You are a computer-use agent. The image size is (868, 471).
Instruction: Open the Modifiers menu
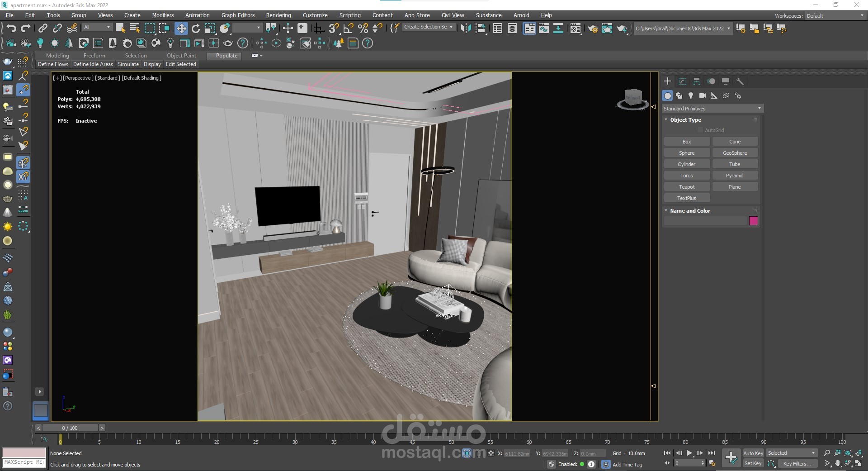click(163, 15)
